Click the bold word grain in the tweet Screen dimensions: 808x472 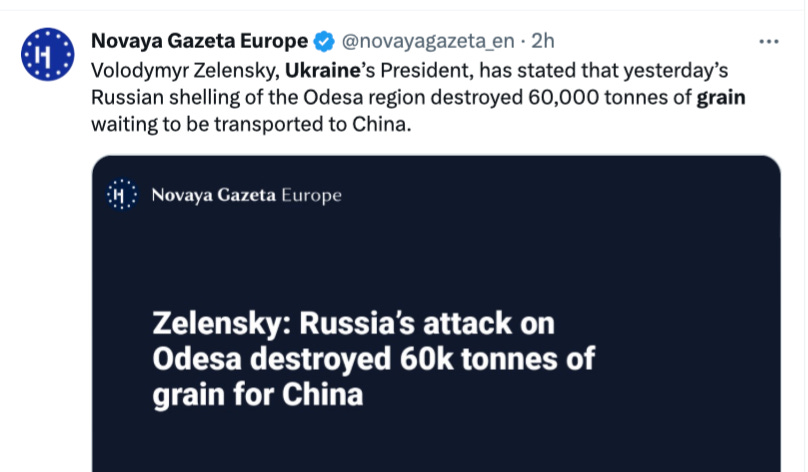coord(721,99)
